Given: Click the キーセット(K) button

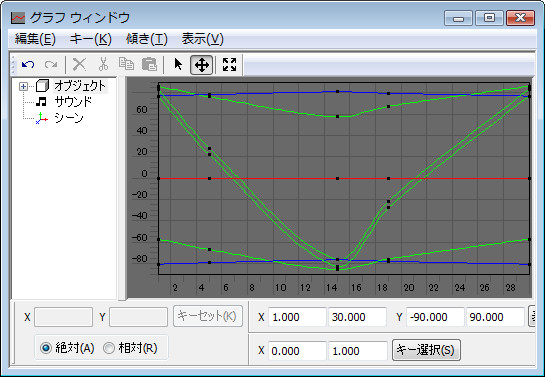Looking at the screenshot, I should (x=208, y=316).
